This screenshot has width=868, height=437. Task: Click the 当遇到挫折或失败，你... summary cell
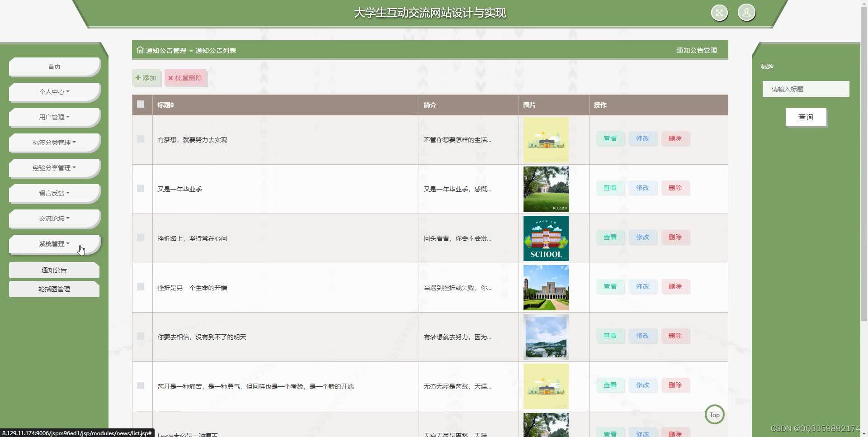pyautogui.click(x=468, y=288)
